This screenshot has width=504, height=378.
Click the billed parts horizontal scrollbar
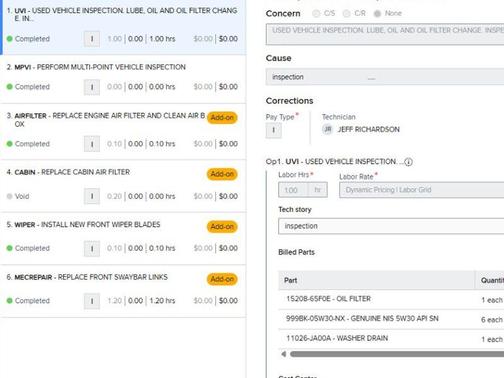click(x=397, y=354)
